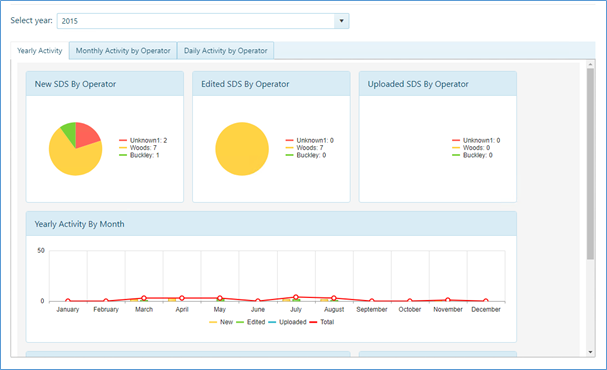Click the year field showing 2015
Image resolution: width=607 pixels, height=370 pixels.
point(203,21)
